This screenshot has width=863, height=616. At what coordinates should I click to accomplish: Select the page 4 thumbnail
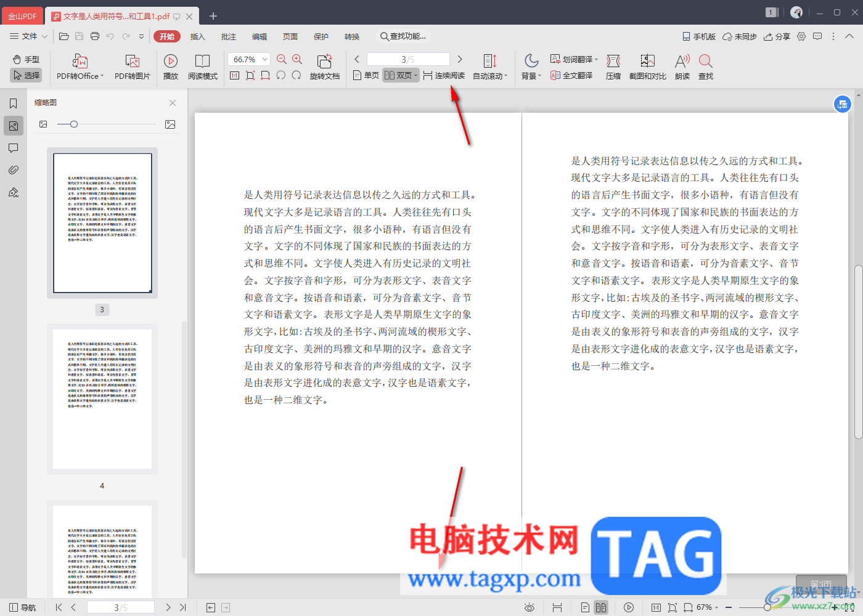click(x=102, y=399)
